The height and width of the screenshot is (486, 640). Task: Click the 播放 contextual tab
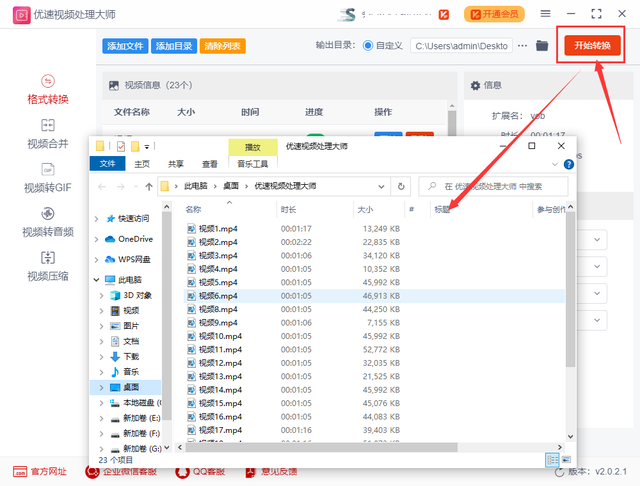[253, 147]
